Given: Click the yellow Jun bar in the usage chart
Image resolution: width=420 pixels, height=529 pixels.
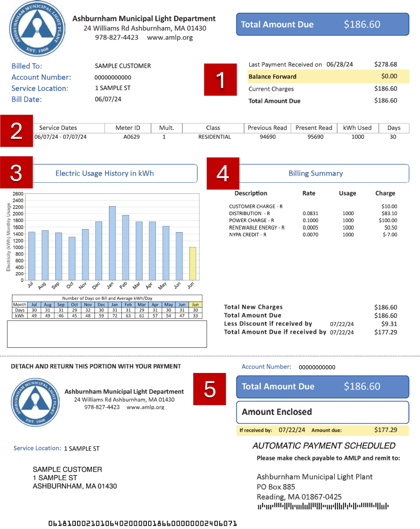Looking at the screenshot, I should [193, 263].
